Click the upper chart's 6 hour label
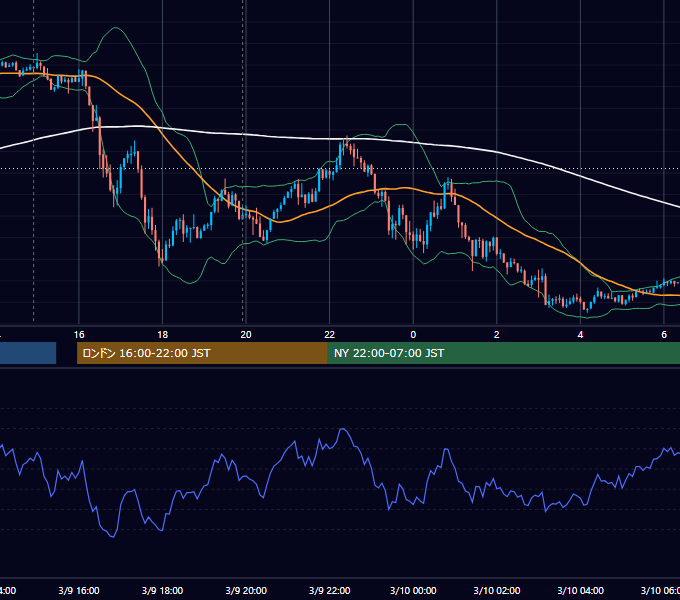 664,335
